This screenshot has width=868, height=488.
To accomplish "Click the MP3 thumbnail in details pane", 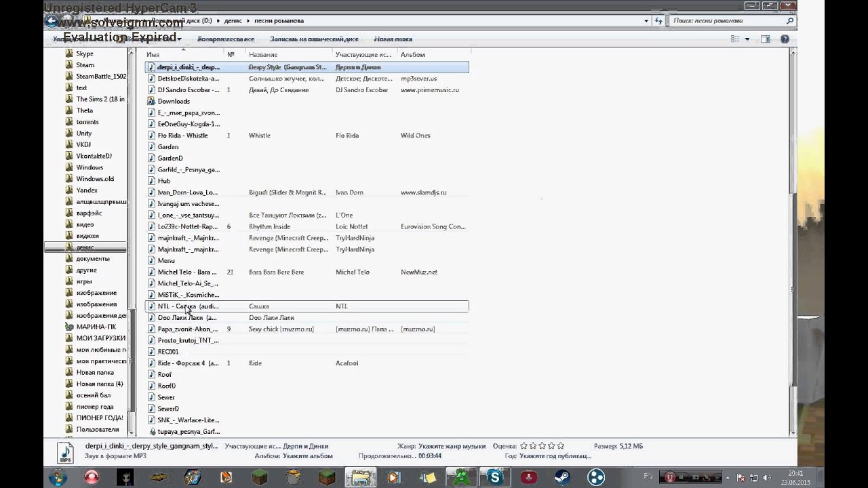I will coord(64,453).
